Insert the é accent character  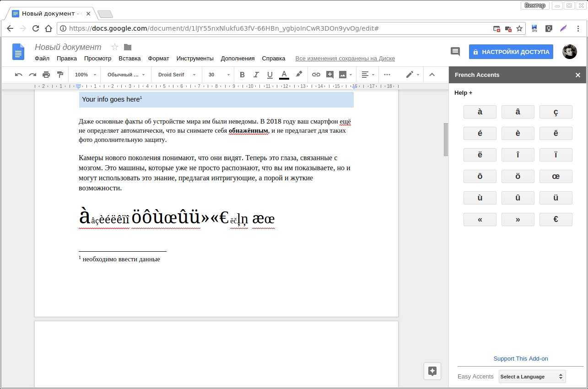click(x=480, y=133)
